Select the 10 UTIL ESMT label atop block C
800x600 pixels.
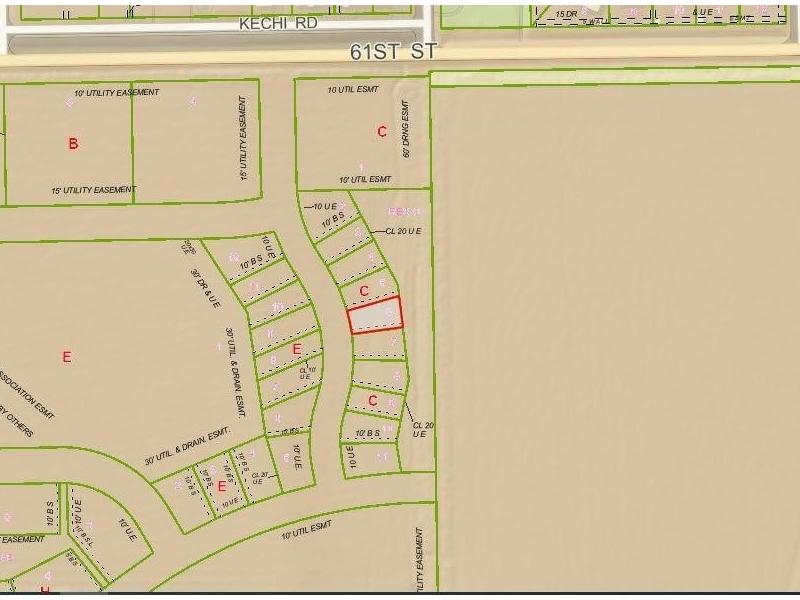[350, 90]
